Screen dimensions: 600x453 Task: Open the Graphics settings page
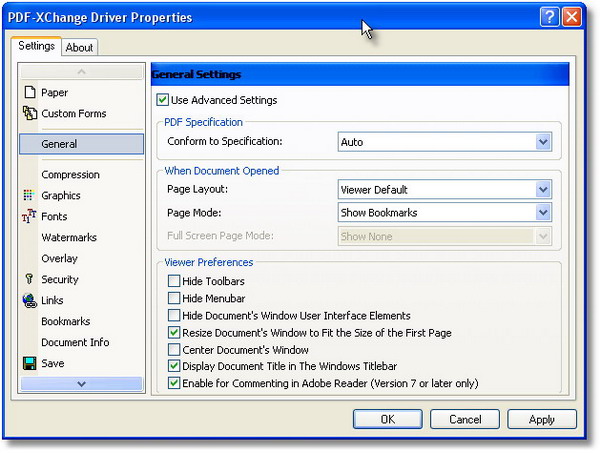coord(82,195)
